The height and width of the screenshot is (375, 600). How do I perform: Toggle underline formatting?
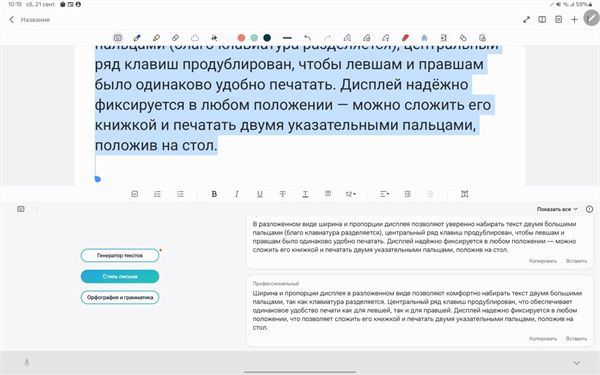click(x=260, y=194)
